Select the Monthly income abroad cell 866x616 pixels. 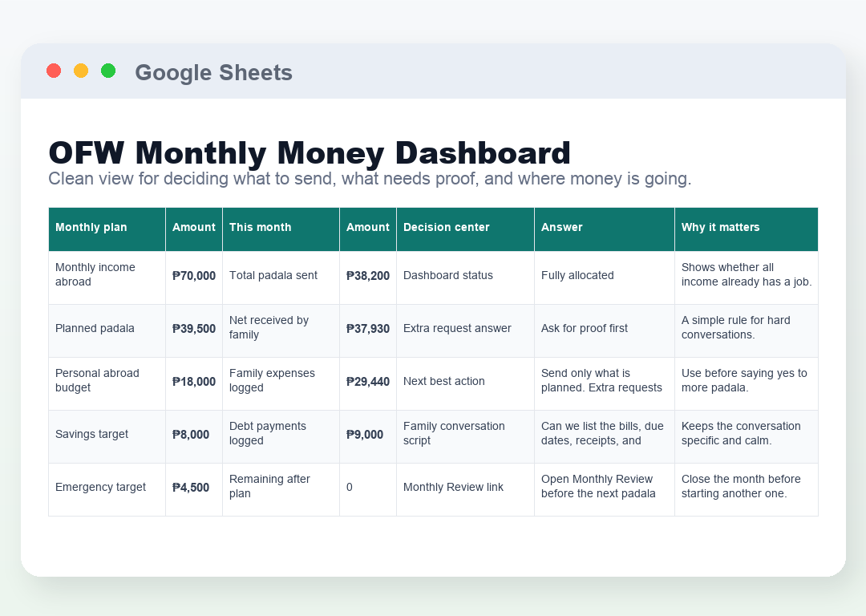coord(107,278)
